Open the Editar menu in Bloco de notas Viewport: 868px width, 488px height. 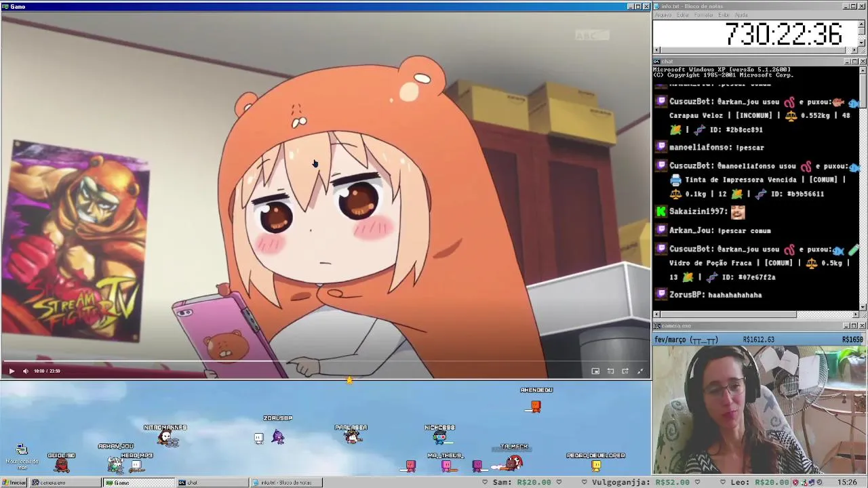683,15
